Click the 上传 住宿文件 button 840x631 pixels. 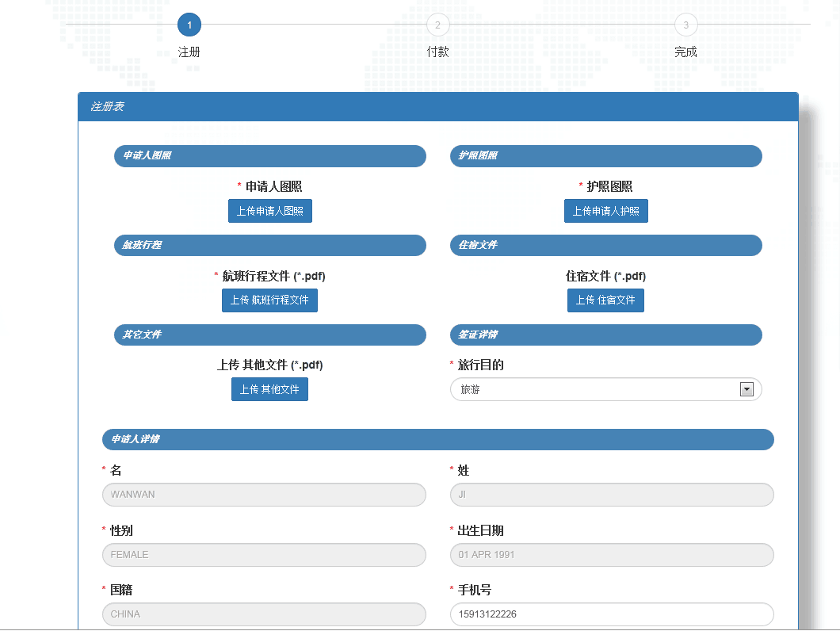point(605,300)
